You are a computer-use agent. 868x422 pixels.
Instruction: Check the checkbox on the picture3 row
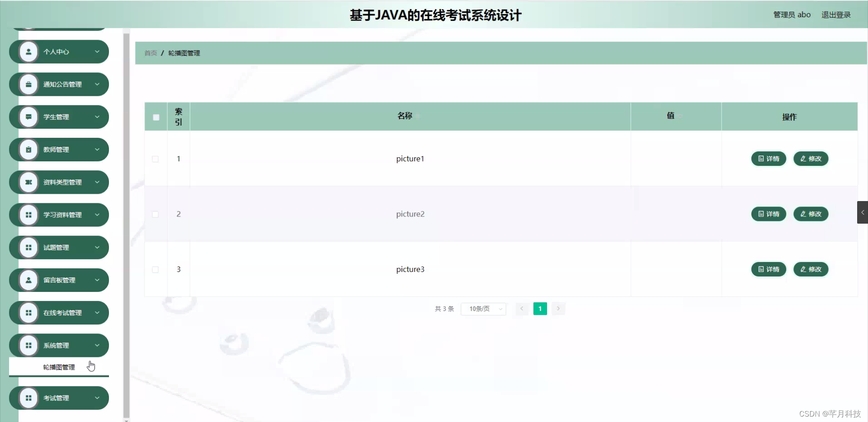(x=156, y=270)
